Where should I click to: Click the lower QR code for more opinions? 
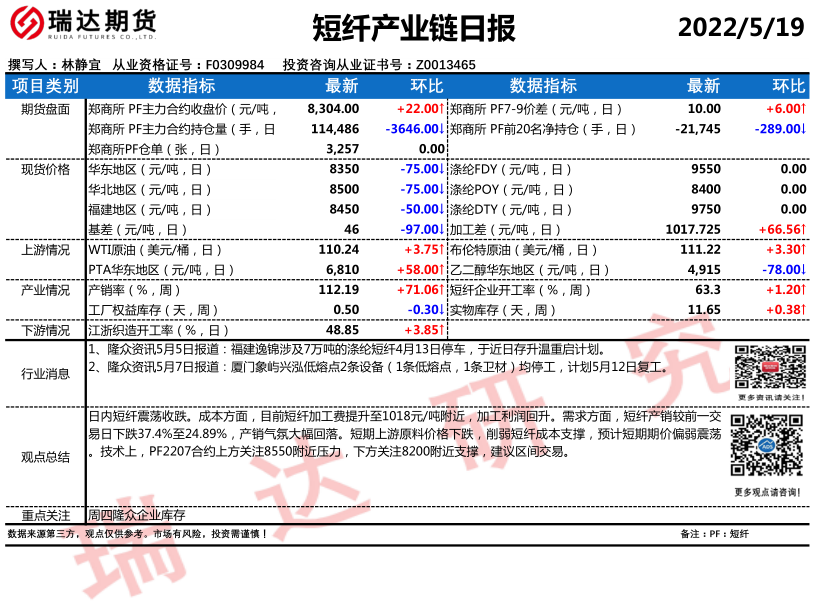click(767, 447)
